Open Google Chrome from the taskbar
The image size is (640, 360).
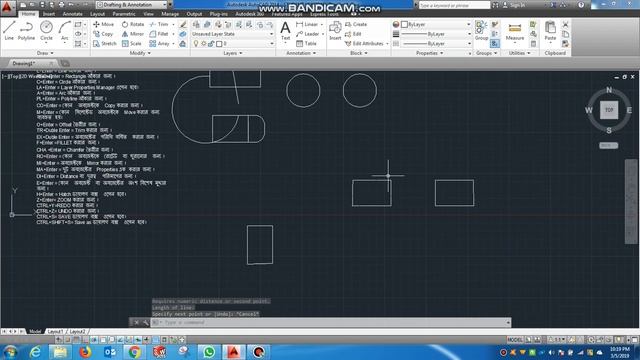tap(134, 352)
